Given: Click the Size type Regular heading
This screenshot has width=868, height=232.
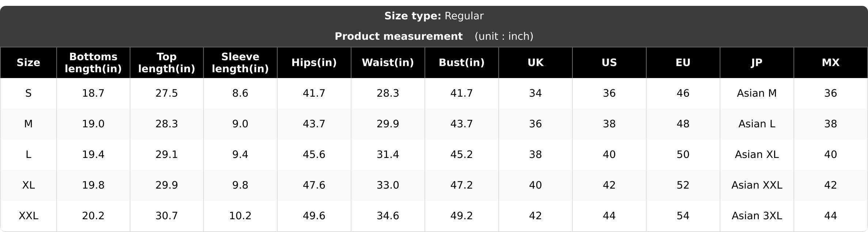Looking at the screenshot, I should click(x=434, y=16).
